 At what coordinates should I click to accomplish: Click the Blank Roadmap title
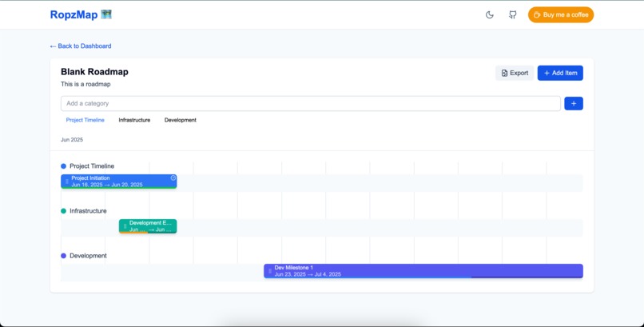[94, 72]
